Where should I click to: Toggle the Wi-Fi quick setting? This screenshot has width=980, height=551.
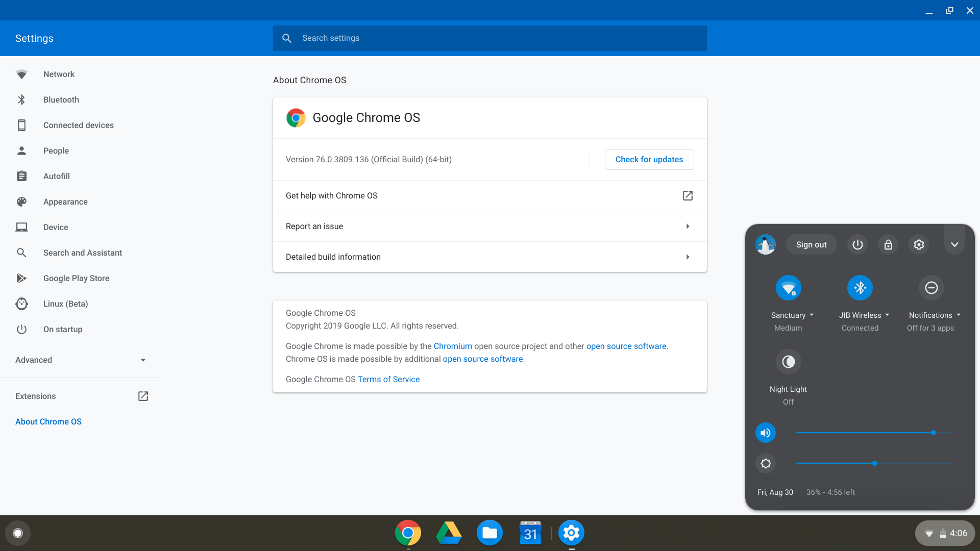(788, 288)
